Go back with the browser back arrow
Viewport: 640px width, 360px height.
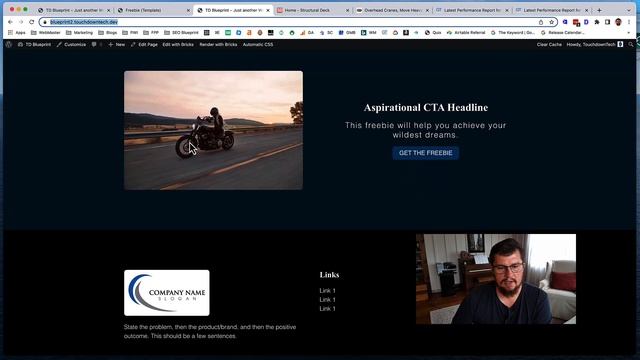pos(10,22)
